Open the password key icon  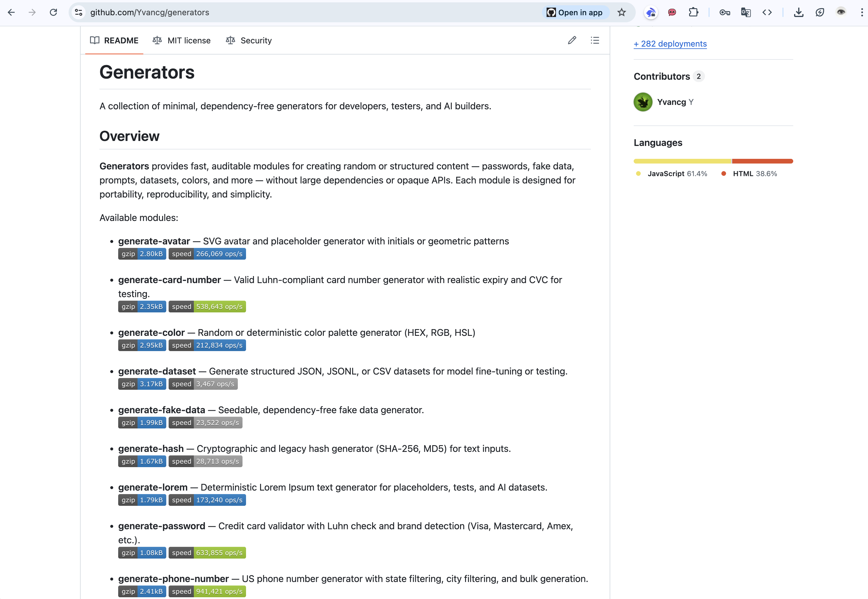pos(725,12)
